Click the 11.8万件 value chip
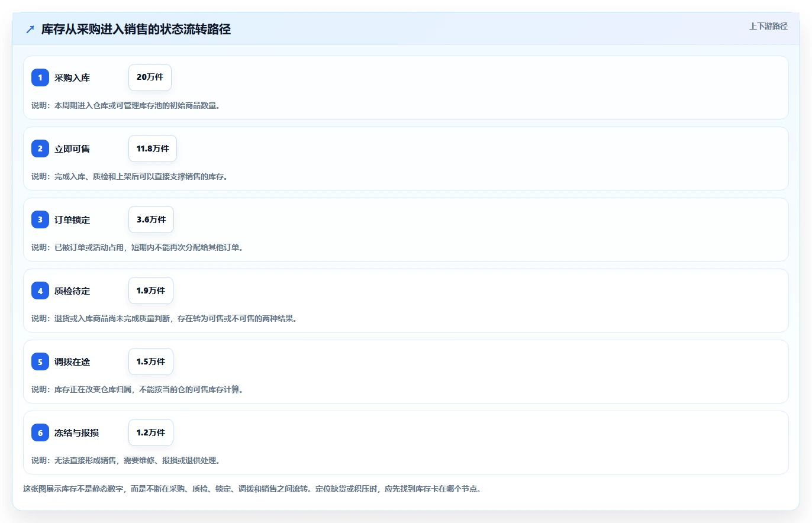 pos(153,148)
